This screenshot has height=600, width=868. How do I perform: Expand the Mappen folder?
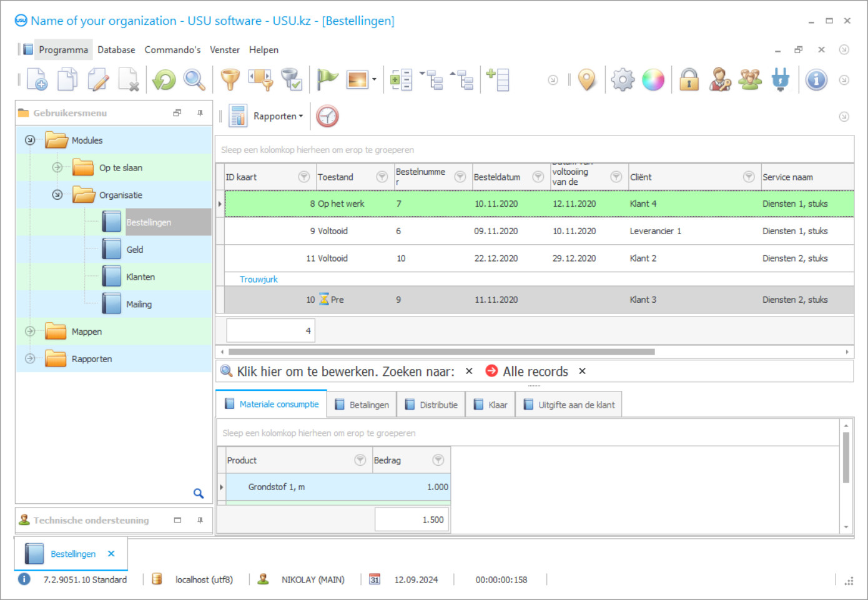tap(30, 332)
